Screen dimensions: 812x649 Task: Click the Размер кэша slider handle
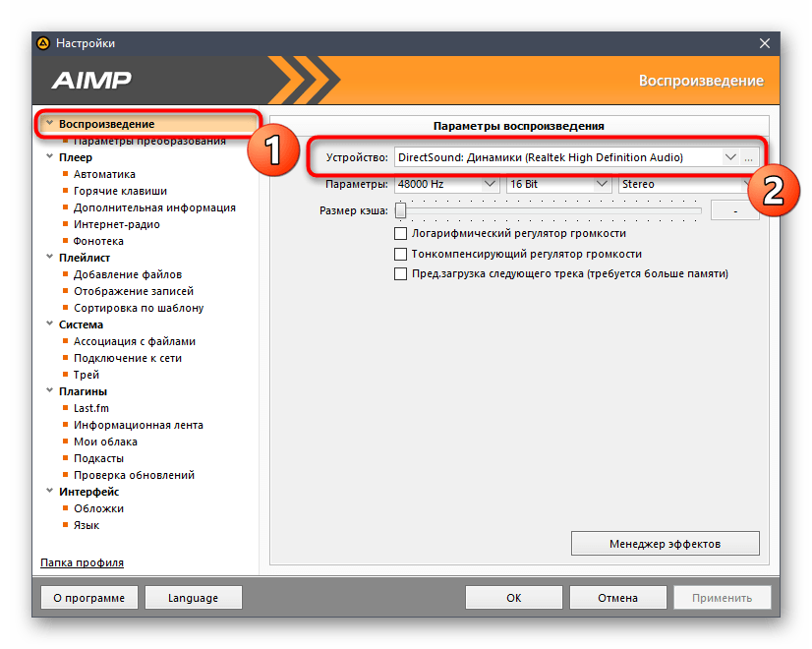[400, 210]
